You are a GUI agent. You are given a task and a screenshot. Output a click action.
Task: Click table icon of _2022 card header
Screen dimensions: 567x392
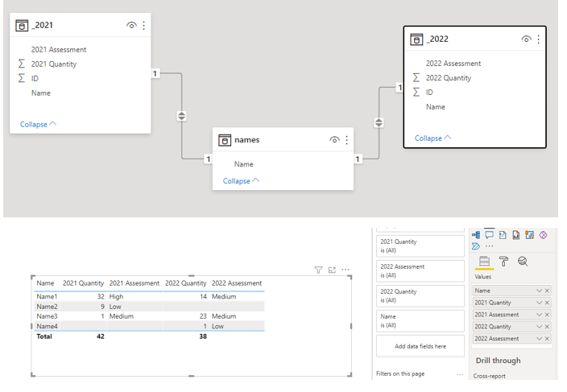click(x=416, y=39)
